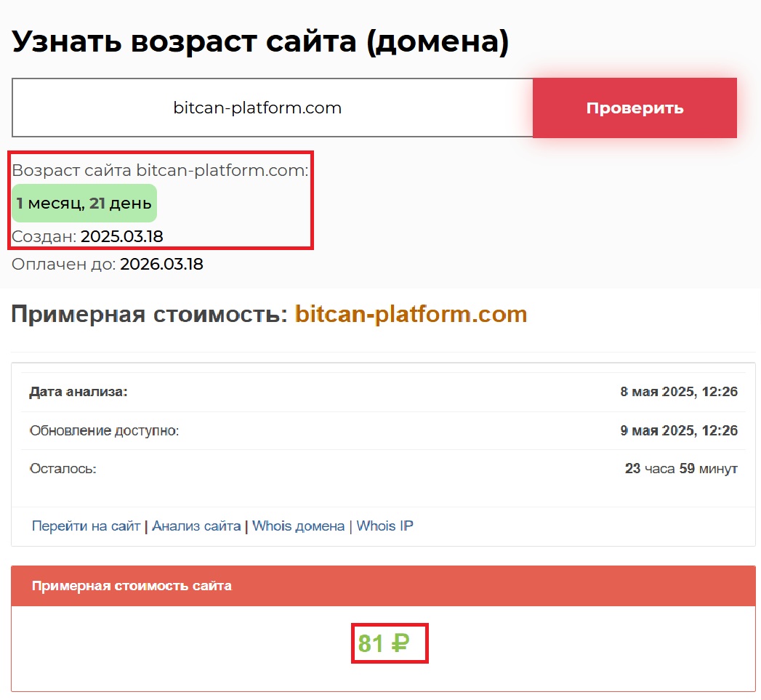
Task: Open the Перейти на сайт link
Action: (86, 526)
